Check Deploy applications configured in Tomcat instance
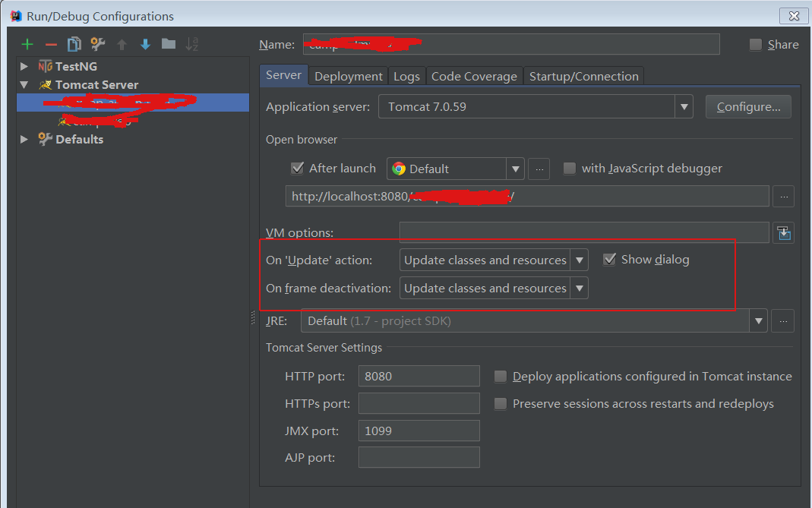Screen dimensions: 812x508 click(501, 377)
